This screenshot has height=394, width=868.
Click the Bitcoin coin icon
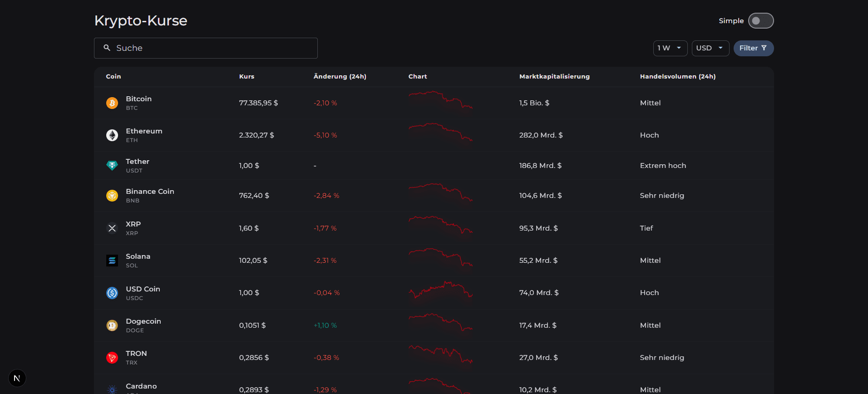[x=112, y=103]
